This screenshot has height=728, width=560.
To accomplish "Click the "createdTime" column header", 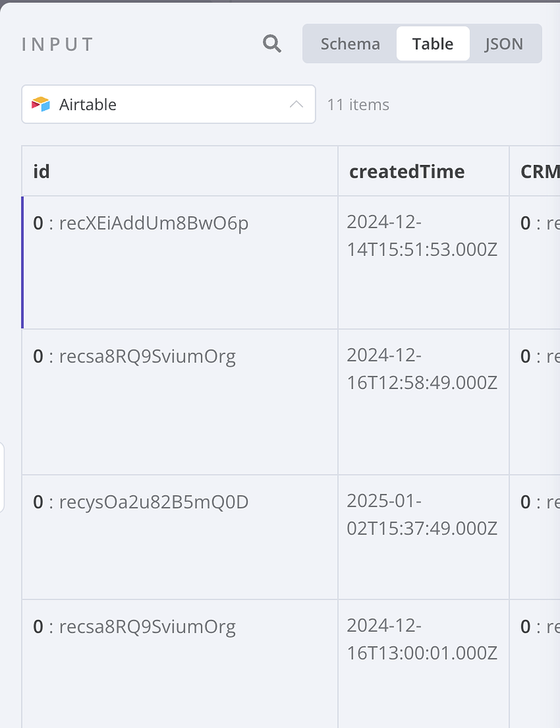I will pyautogui.click(x=406, y=171).
